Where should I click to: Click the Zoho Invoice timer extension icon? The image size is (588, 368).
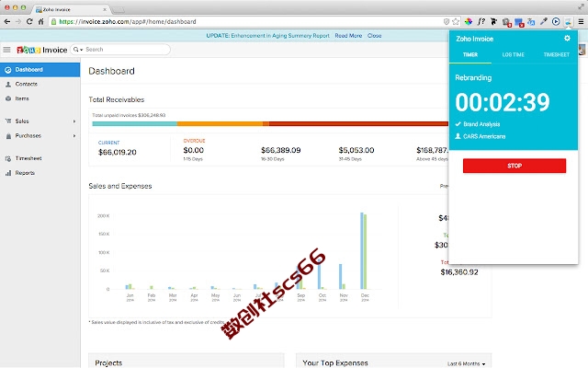point(569,22)
